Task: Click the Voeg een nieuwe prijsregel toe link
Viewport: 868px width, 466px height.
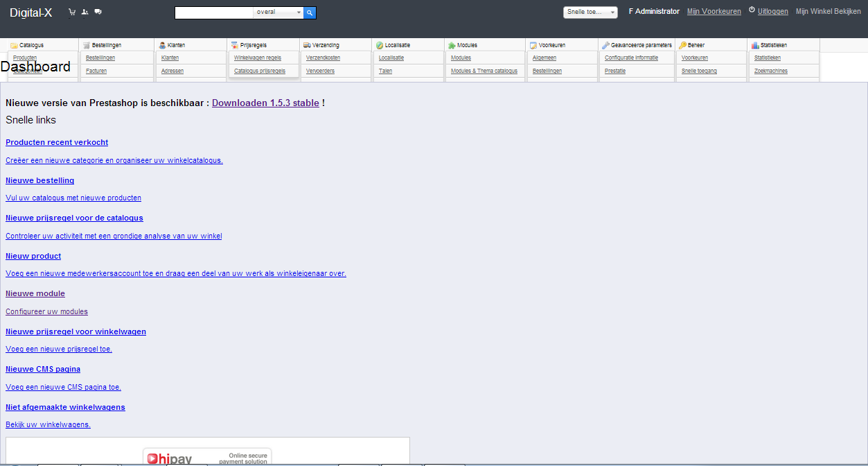Action: pyautogui.click(x=59, y=349)
